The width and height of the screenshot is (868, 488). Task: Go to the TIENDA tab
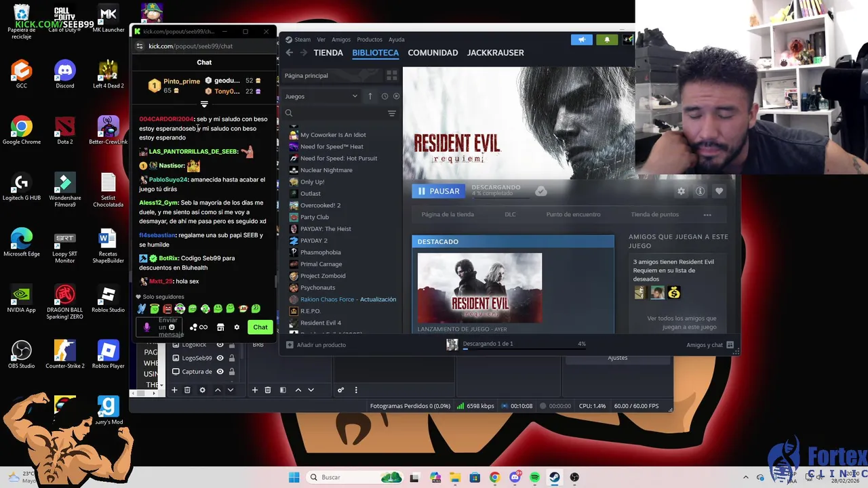pyautogui.click(x=328, y=52)
